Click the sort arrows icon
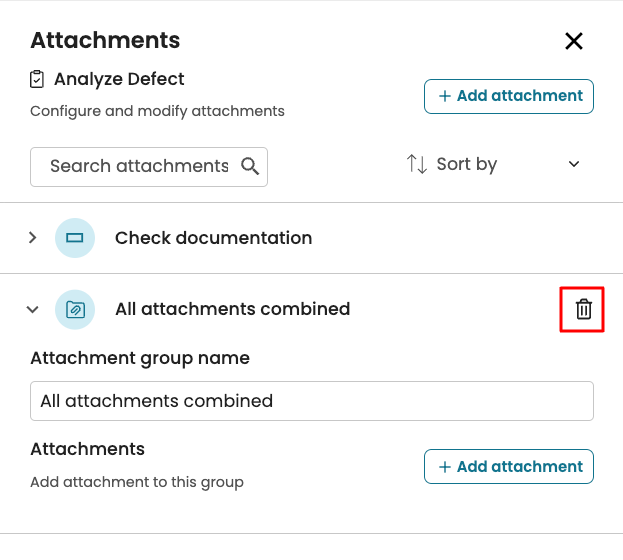Image resolution: width=623 pixels, height=560 pixels. pyautogui.click(x=417, y=164)
